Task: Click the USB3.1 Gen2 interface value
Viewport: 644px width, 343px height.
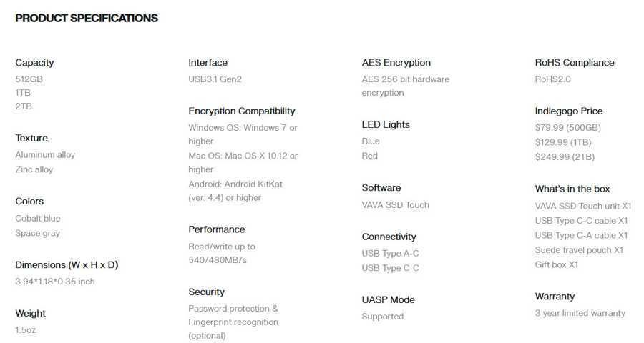Action: click(215, 79)
